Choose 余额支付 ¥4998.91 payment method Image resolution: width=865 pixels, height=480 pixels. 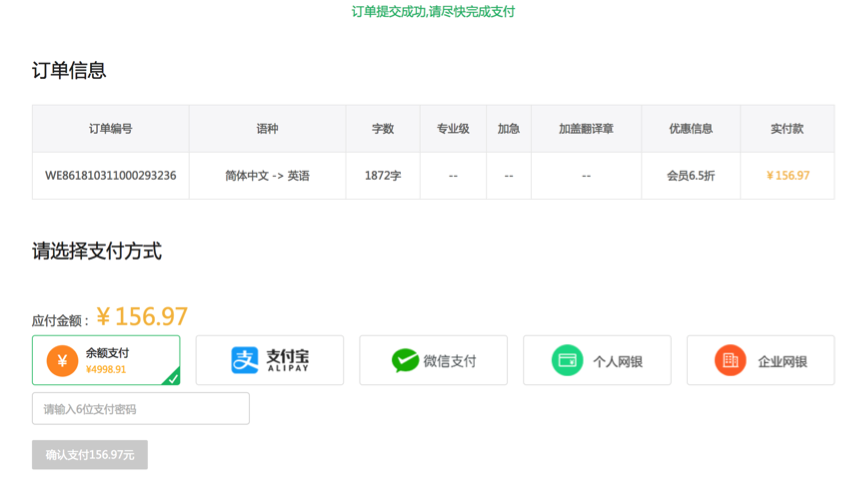tap(106, 360)
